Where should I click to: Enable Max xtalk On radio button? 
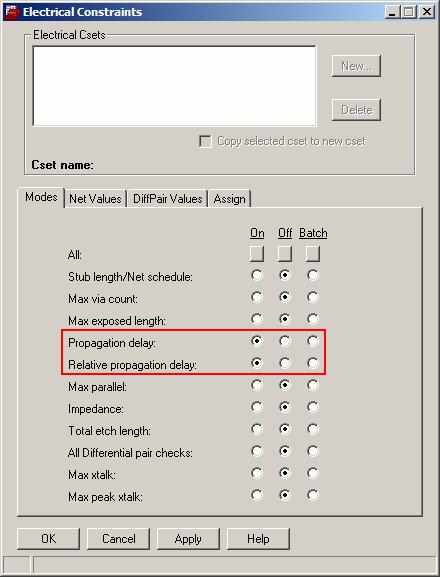point(257,473)
